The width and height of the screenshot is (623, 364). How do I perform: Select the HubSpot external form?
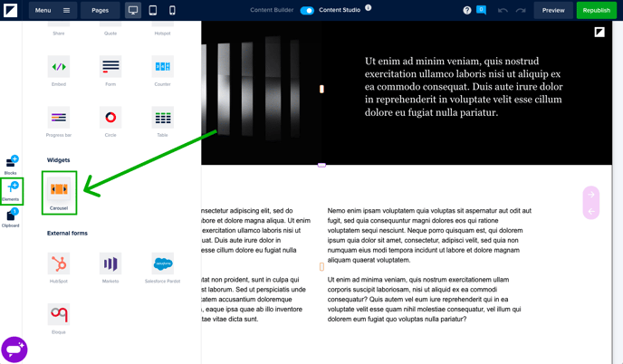coord(59,263)
